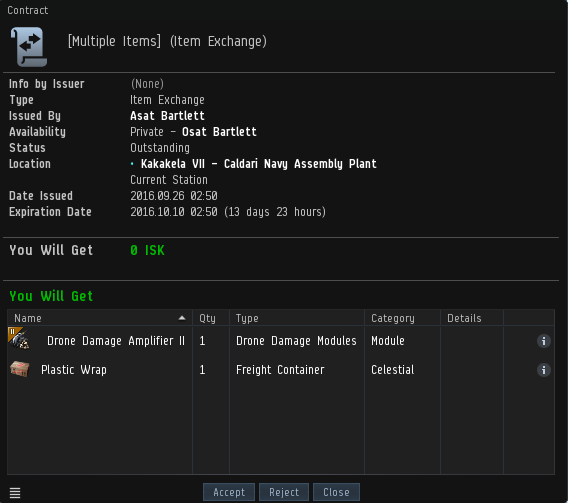Toggle Name column sort arrow
The width and height of the screenshot is (568, 503).
[182, 318]
